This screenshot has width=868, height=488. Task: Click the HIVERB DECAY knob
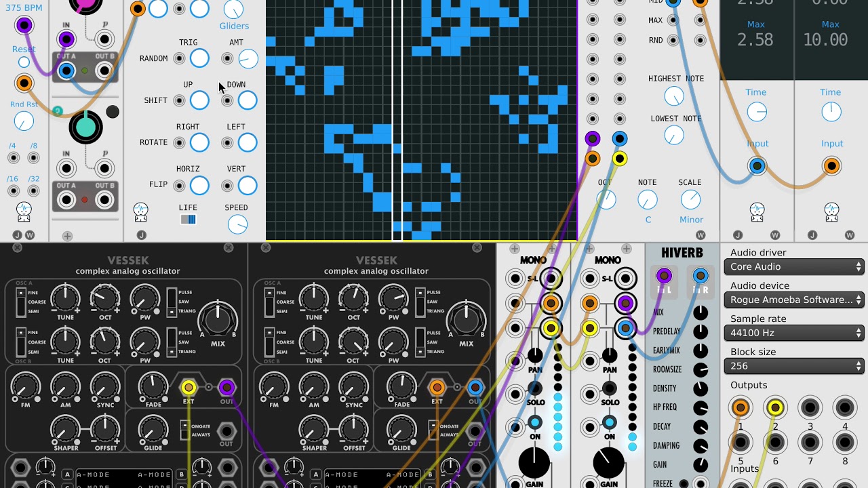pyautogui.click(x=701, y=427)
